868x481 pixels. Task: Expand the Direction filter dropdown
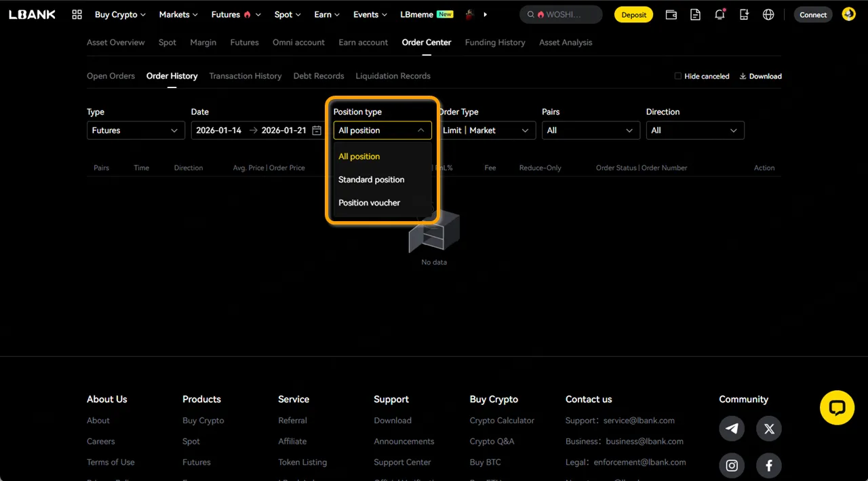point(694,130)
